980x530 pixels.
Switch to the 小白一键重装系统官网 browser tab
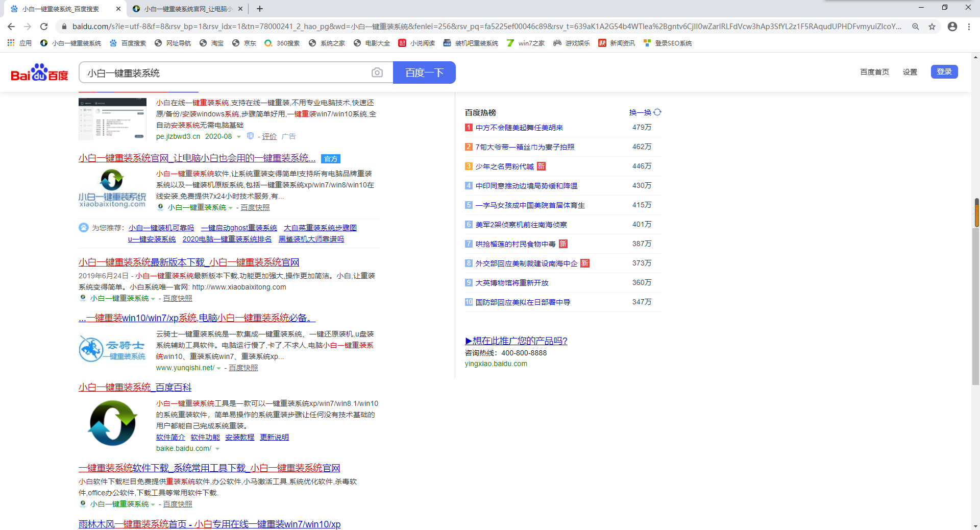click(x=184, y=9)
